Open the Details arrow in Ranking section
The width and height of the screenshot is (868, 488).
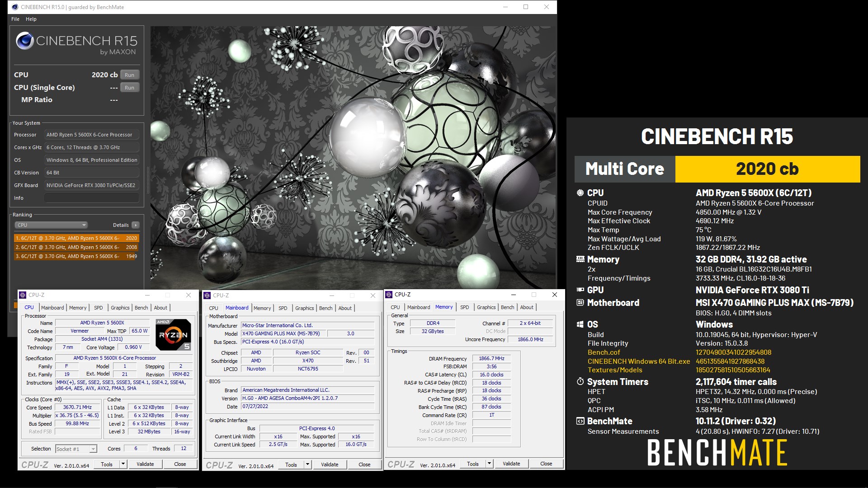pyautogui.click(x=135, y=225)
